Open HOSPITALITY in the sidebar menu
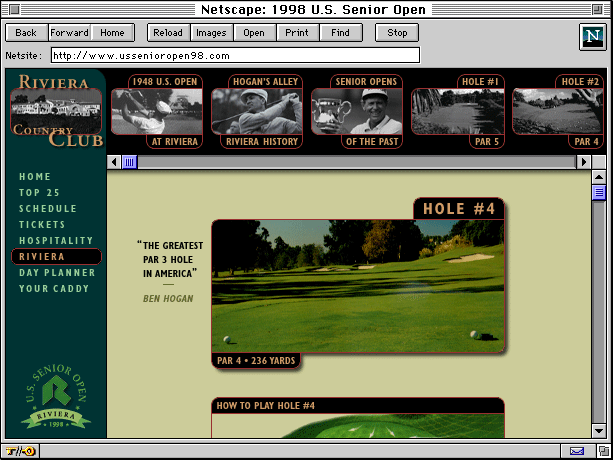613x460 pixels. pyautogui.click(x=56, y=241)
